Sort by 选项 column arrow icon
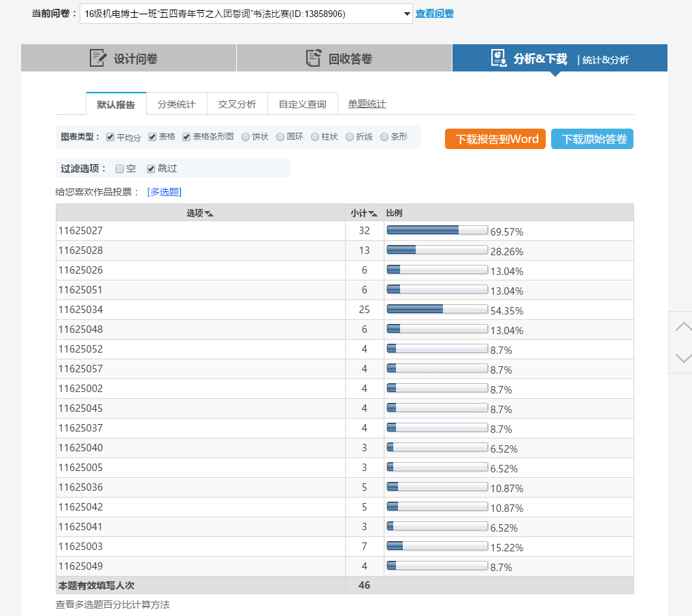 point(209,214)
